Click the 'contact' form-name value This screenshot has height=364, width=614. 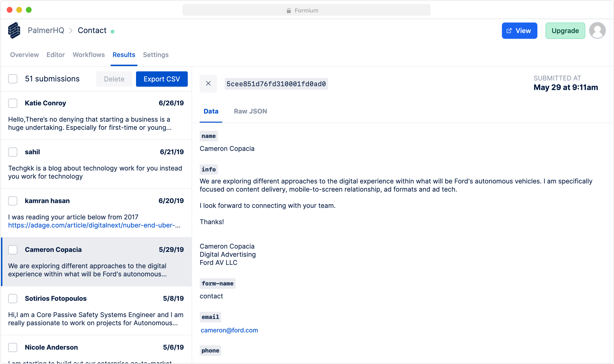pos(211,296)
